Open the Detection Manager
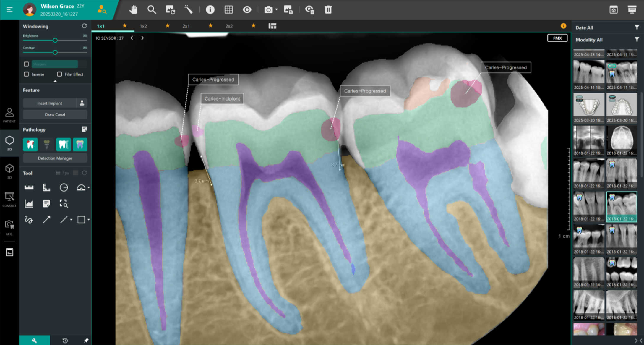Viewport: 644px width, 345px height. 55,158
